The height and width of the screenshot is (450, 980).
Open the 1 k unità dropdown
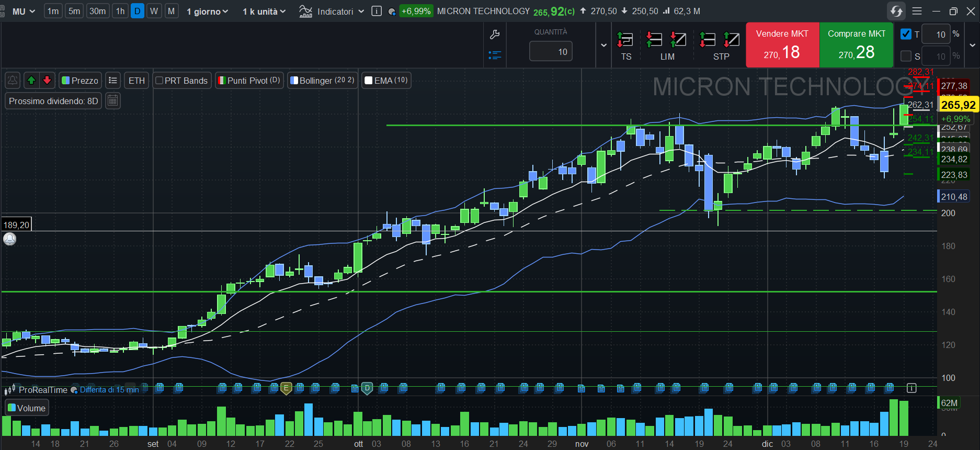264,12
